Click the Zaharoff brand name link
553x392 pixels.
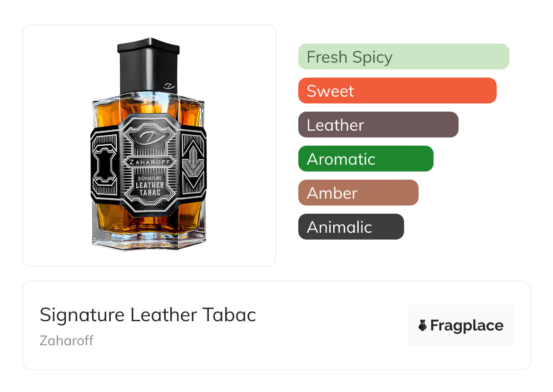[x=67, y=340]
